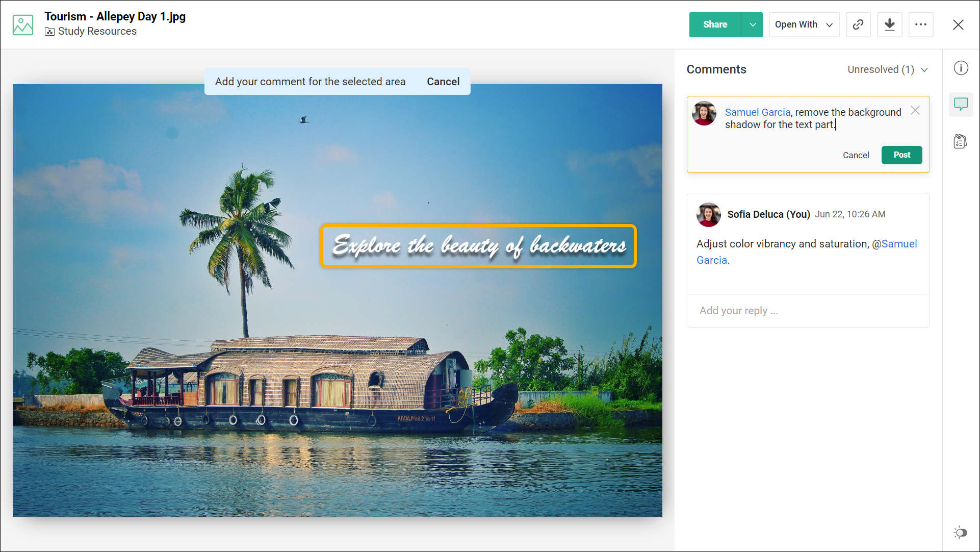980x552 pixels.
Task: Post the new comment
Action: 901,155
